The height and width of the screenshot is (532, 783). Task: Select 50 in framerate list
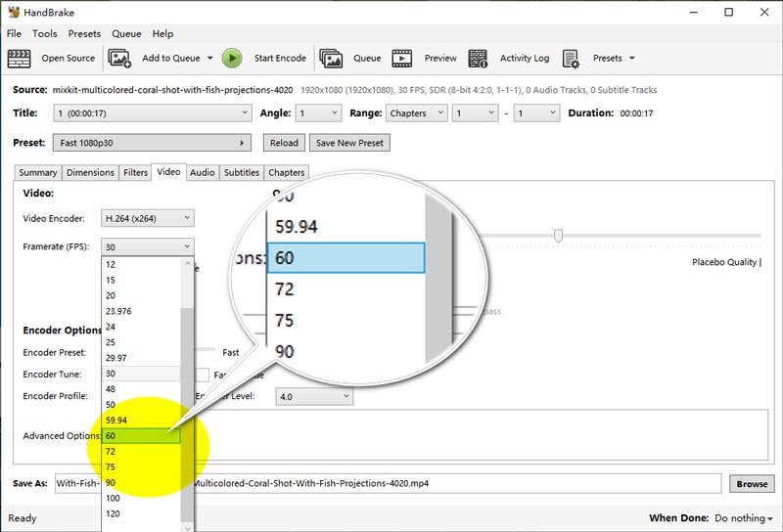[141, 405]
